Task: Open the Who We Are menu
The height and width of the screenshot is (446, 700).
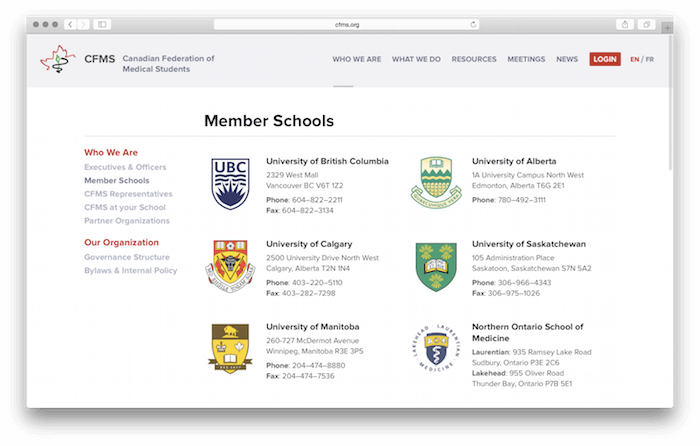Action: click(x=356, y=60)
